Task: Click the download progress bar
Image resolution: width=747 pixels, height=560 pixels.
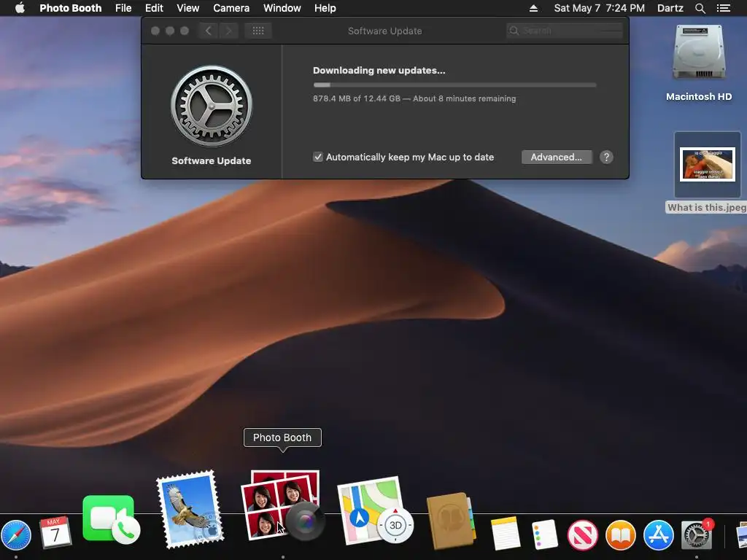Action: [x=454, y=85]
